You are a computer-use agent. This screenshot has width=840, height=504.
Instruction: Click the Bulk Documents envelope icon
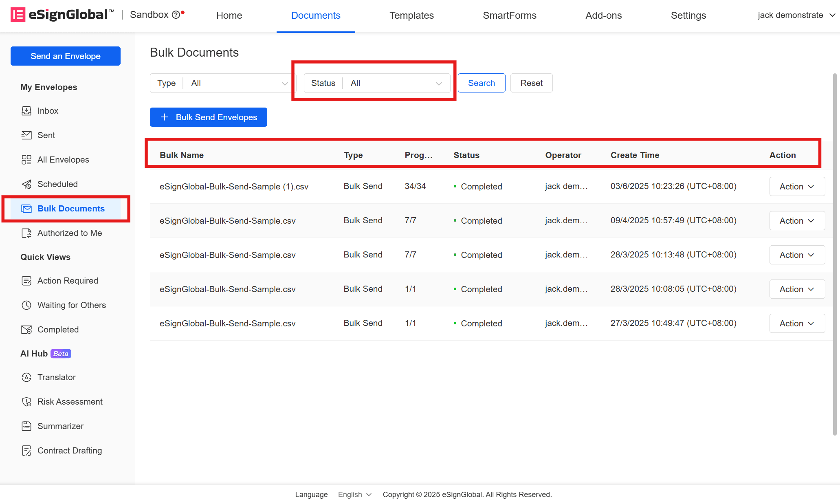coord(26,209)
